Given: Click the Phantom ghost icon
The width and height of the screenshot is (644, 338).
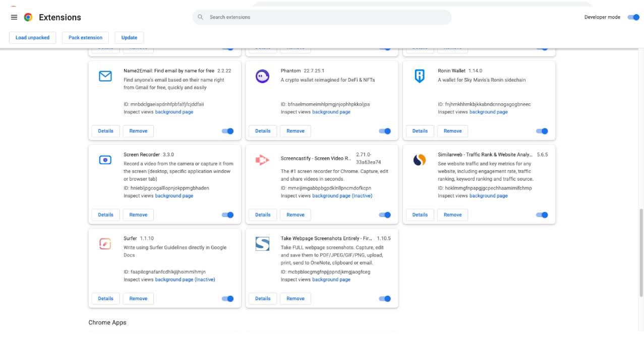Looking at the screenshot, I should pyautogui.click(x=262, y=77).
